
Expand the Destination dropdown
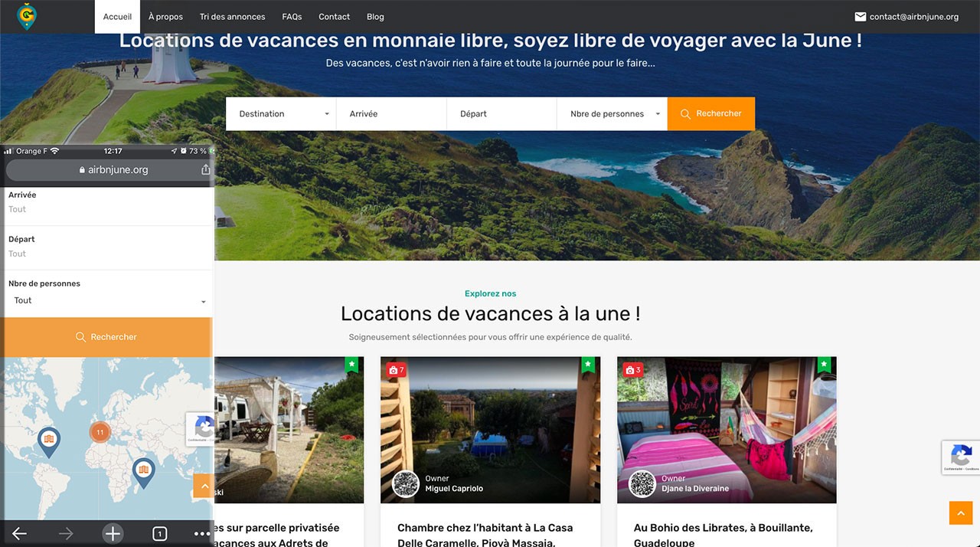click(281, 113)
